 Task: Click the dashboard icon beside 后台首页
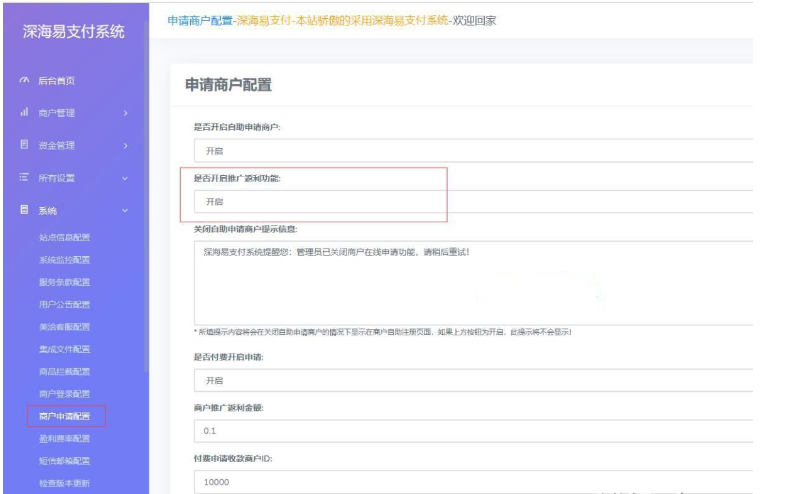click(23, 80)
